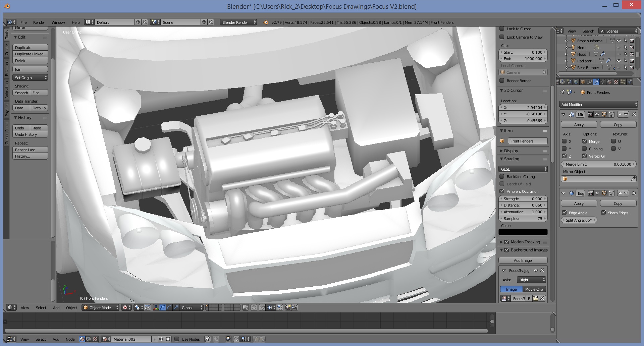Open the Help menu

(75, 22)
